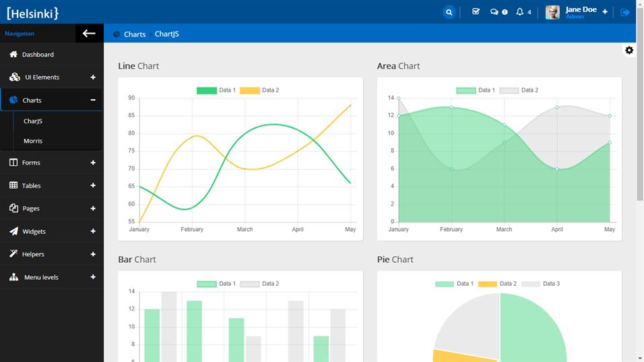Image resolution: width=644 pixels, height=362 pixels.
Task: Toggle Data 2 in Area Chart legend
Action: [x=519, y=90]
